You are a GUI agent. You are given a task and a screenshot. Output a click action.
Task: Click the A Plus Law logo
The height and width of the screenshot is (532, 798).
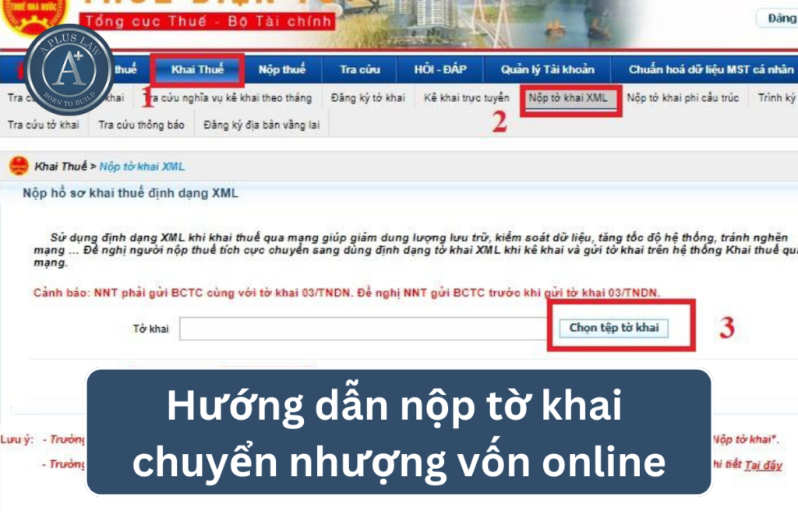(x=69, y=69)
